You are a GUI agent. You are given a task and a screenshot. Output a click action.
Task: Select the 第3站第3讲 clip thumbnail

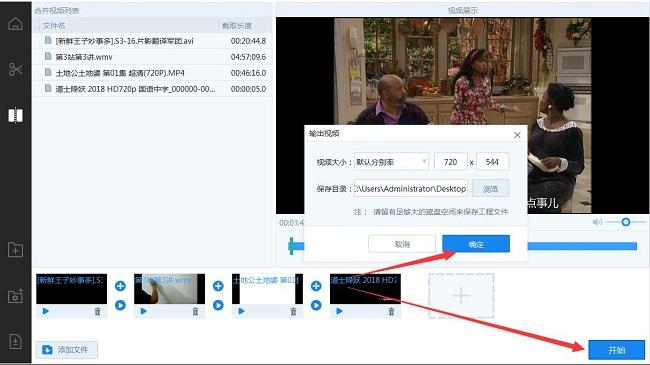(169, 289)
